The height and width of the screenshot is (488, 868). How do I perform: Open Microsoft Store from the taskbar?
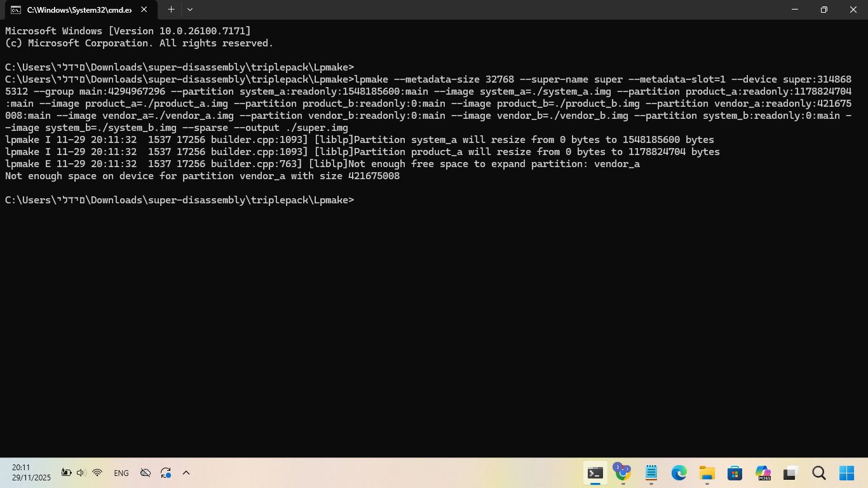(x=735, y=473)
